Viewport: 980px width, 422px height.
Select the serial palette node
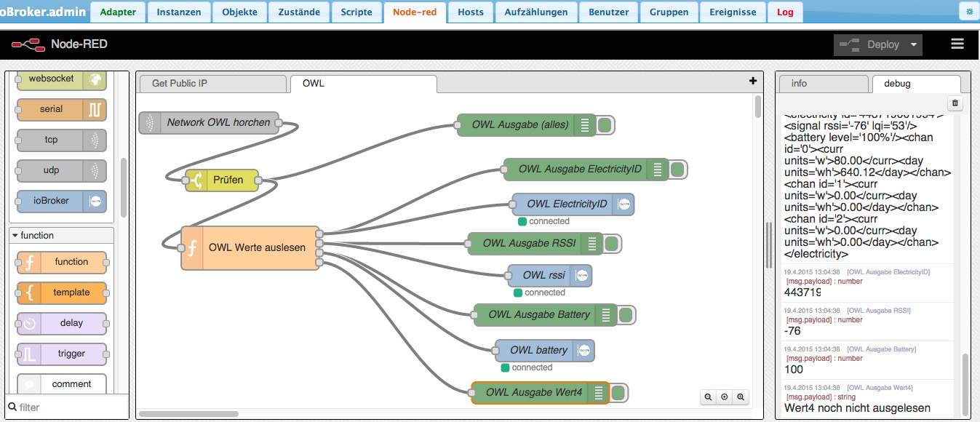coord(61,110)
